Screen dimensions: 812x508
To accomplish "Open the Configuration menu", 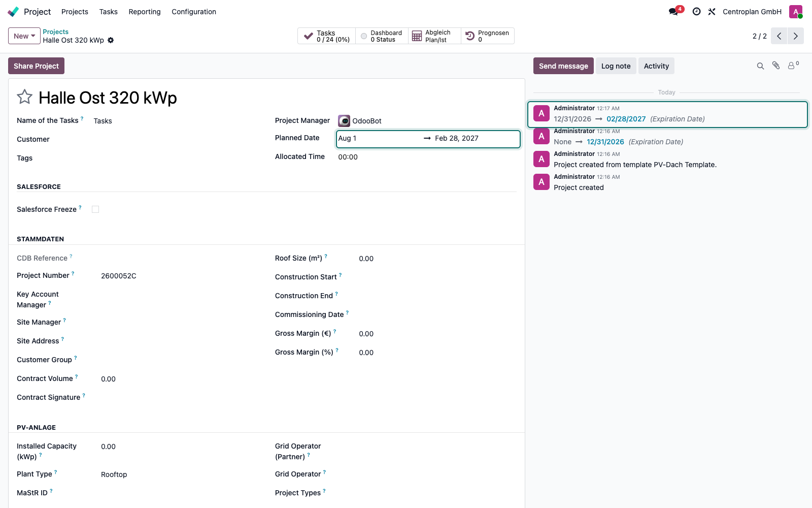I will (x=194, y=12).
